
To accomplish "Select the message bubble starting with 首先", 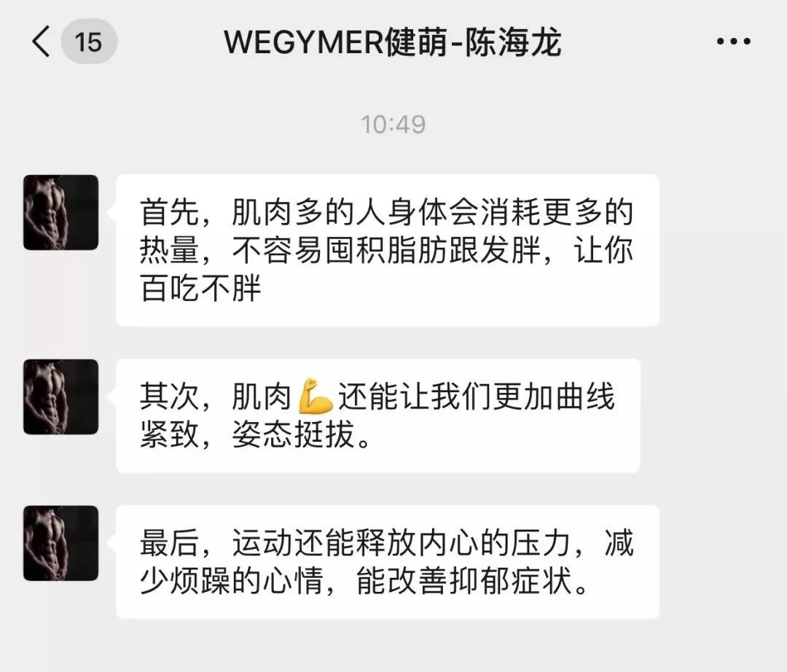I will [x=388, y=250].
